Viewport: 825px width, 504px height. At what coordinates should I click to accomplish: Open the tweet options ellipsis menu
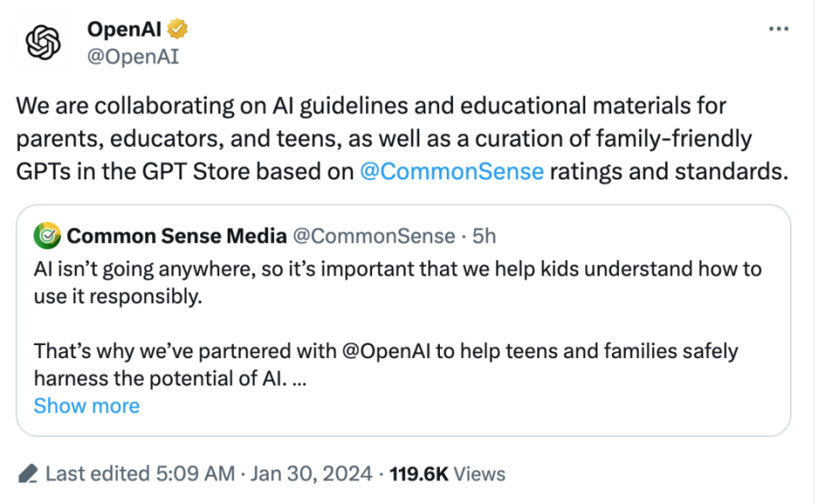click(779, 27)
